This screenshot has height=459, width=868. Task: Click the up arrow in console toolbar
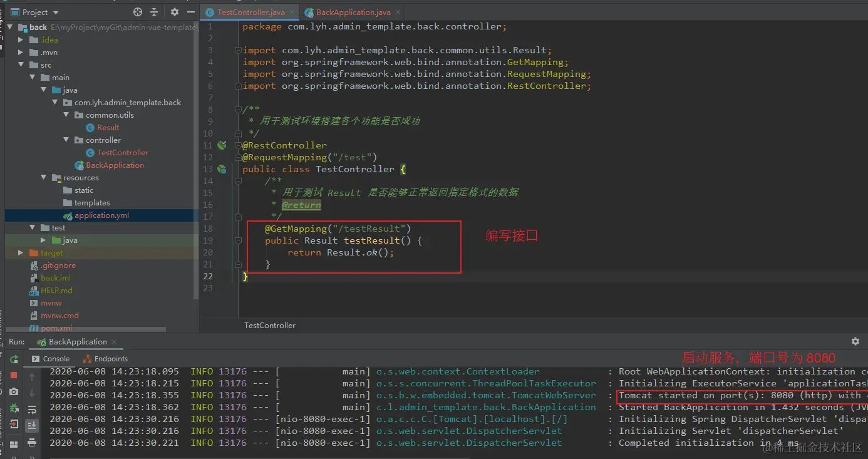click(32, 377)
